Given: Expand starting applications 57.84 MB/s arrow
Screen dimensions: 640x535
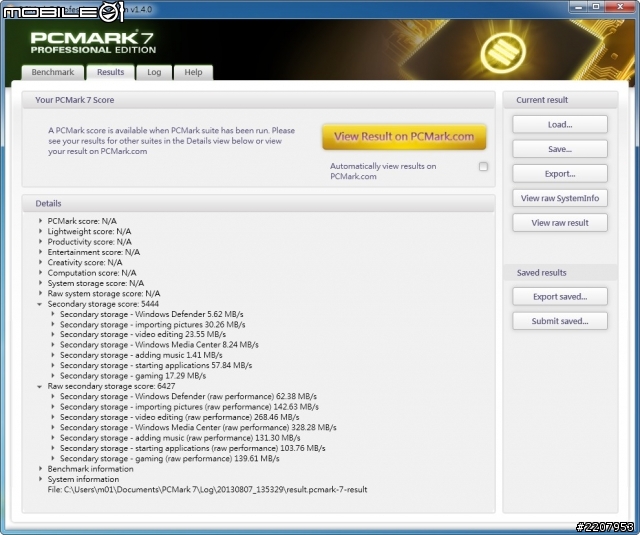Looking at the screenshot, I should (x=53, y=365).
